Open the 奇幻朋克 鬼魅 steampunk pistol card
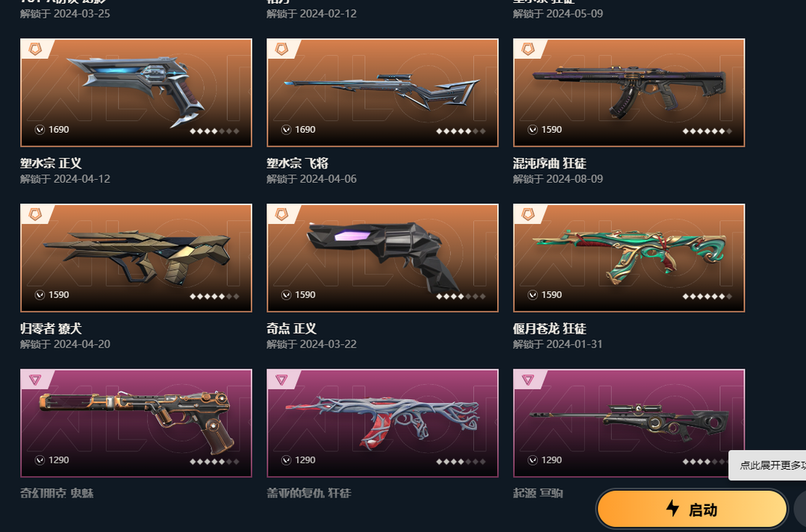Image resolution: width=806 pixels, height=532 pixels. [x=137, y=423]
